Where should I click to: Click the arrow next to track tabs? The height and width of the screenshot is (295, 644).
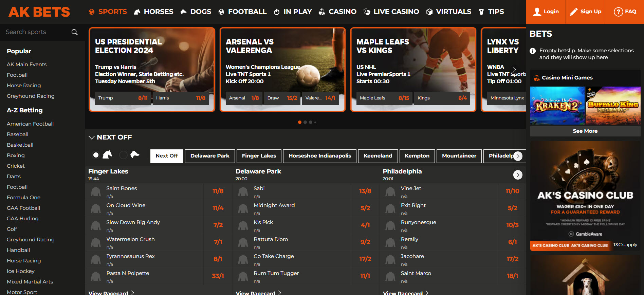518,156
